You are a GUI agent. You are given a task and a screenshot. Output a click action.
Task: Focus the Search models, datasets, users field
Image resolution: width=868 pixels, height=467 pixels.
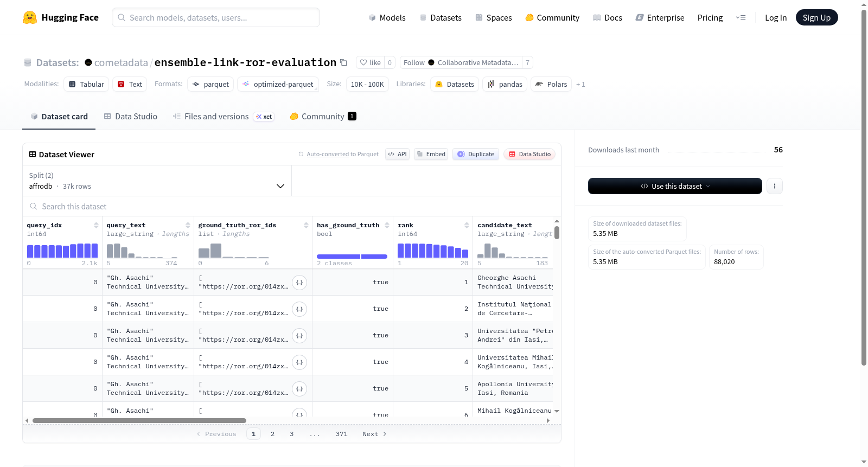pos(216,17)
